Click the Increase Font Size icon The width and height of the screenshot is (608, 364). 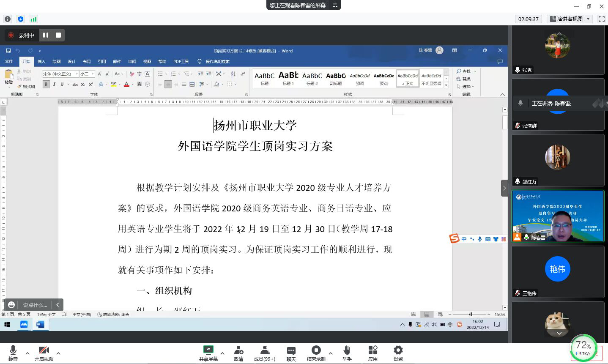point(100,74)
